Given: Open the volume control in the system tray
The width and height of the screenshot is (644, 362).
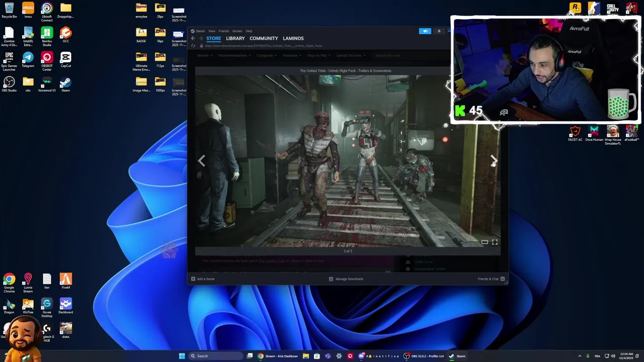Looking at the screenshot, I should point(613,356).
